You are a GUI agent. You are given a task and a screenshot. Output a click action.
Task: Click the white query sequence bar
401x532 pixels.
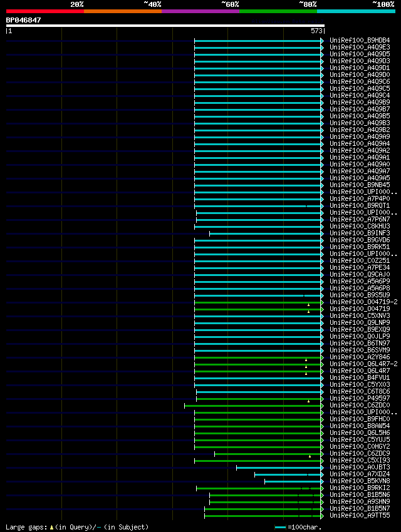point(165,26)
